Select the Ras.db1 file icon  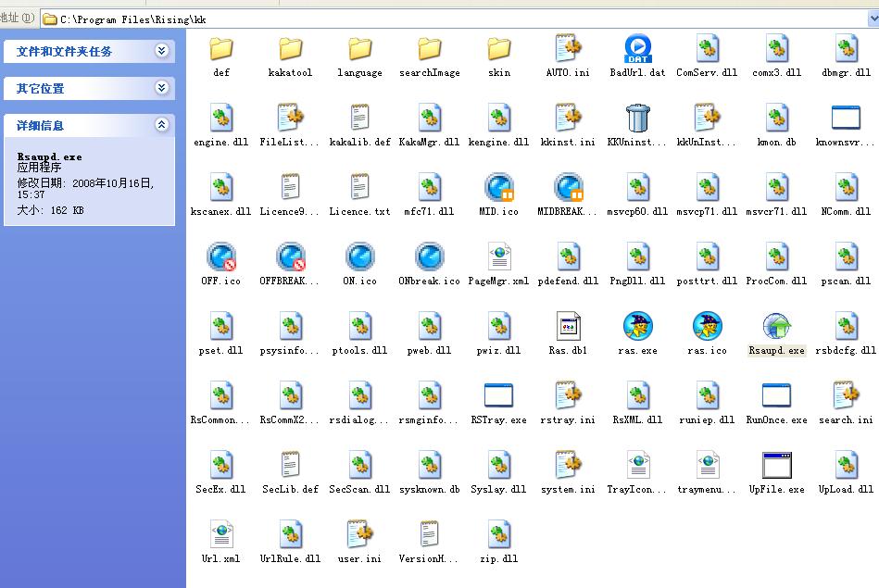[569, 326]
